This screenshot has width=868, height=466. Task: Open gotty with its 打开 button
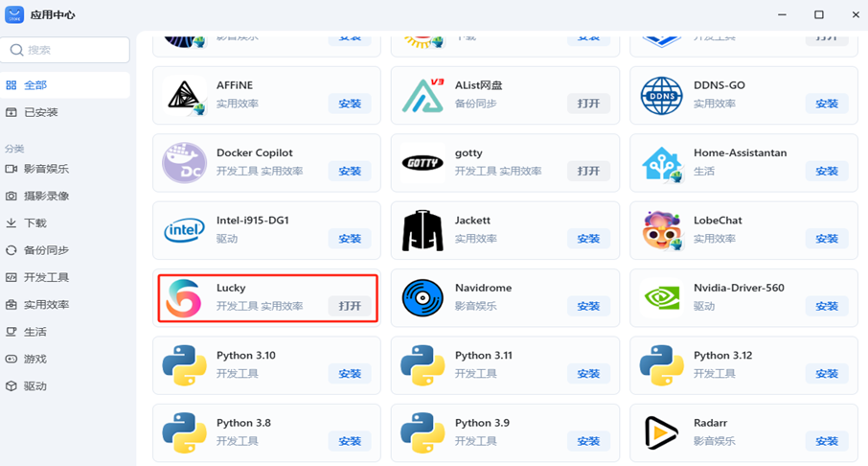click(588, 172)
